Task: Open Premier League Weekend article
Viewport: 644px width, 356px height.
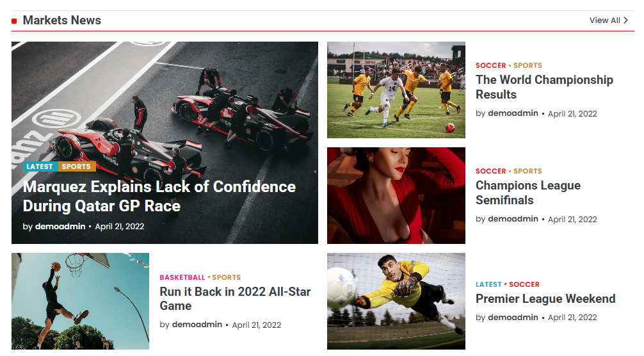Action: coord(545,299)
